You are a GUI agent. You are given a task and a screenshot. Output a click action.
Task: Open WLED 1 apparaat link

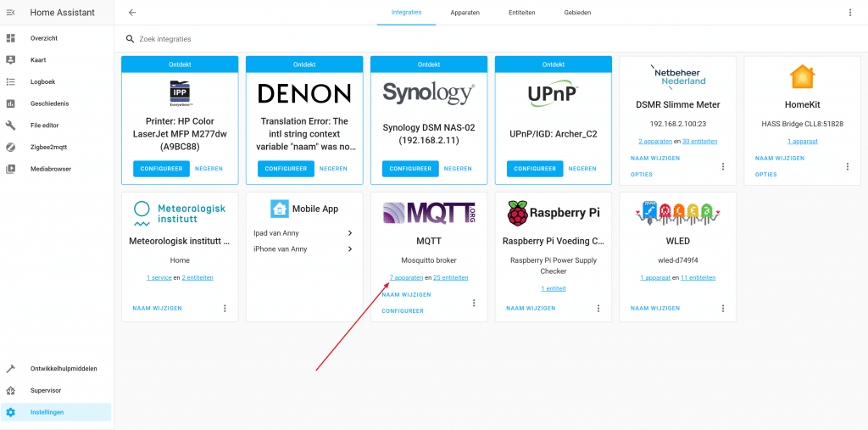pyautogui.click(x=655, y=277)
